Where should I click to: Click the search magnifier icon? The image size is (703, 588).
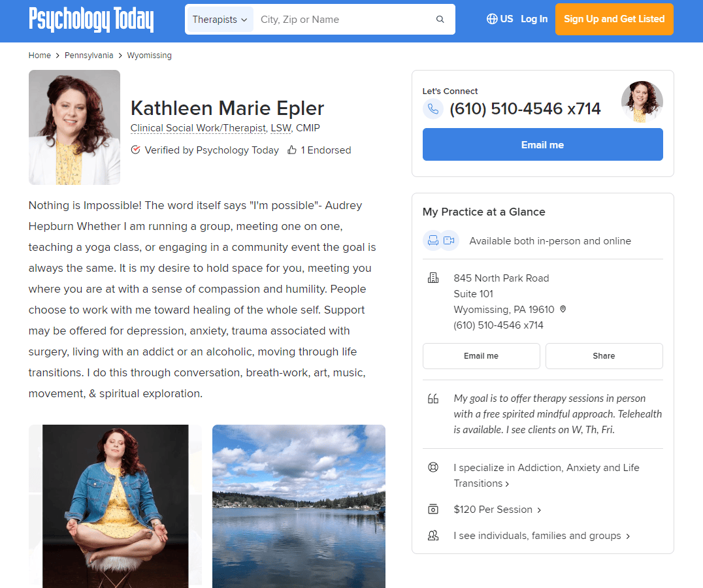pos(440,19)
